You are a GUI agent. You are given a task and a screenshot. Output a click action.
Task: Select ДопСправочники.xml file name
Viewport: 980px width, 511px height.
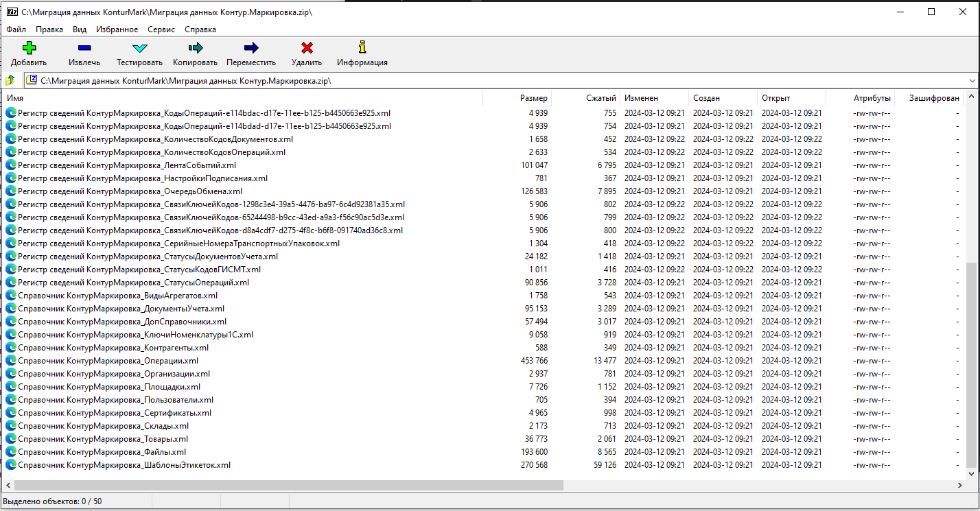click(x=122, y=322)
